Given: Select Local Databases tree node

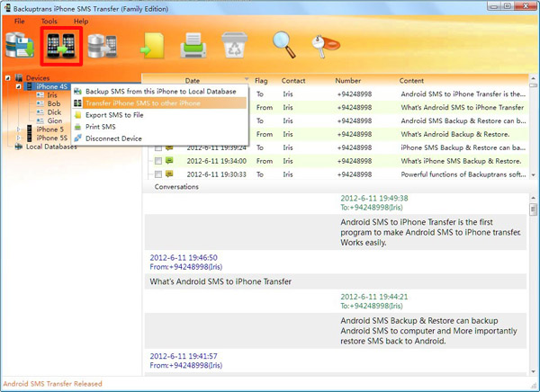Looking at the screenshot, I should click(51, 147).
